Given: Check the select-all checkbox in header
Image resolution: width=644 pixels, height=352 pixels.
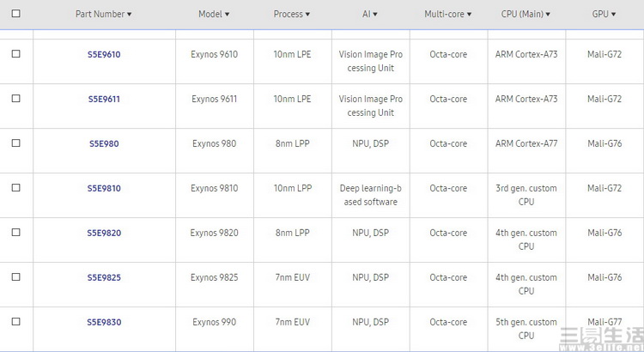Looking at the screenshot, I should tap(16, 14).
